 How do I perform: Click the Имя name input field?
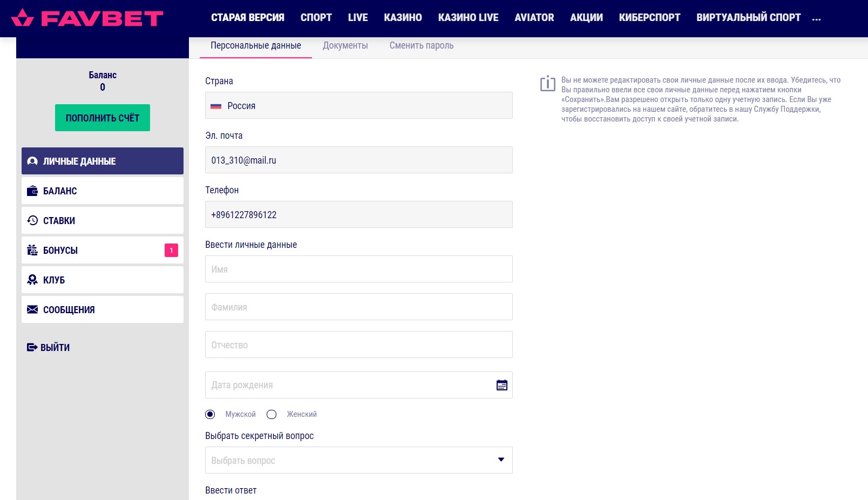(358, 269)
